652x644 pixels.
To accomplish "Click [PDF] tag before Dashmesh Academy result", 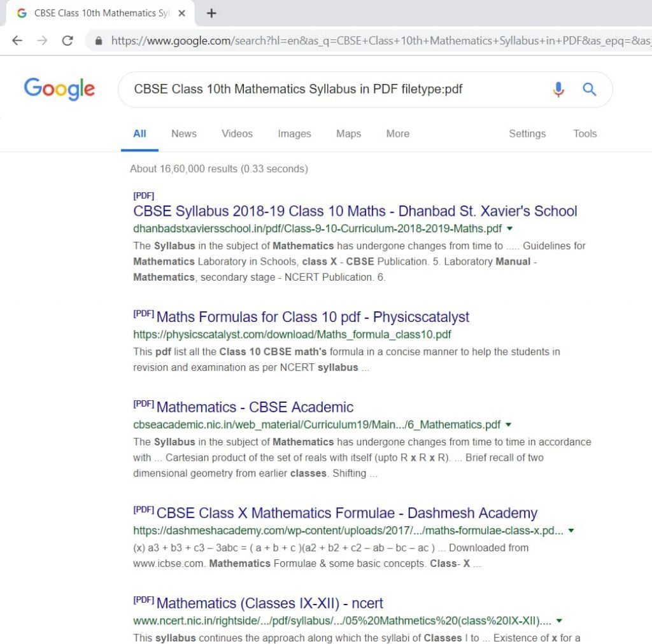I will (x=143, y=510).
